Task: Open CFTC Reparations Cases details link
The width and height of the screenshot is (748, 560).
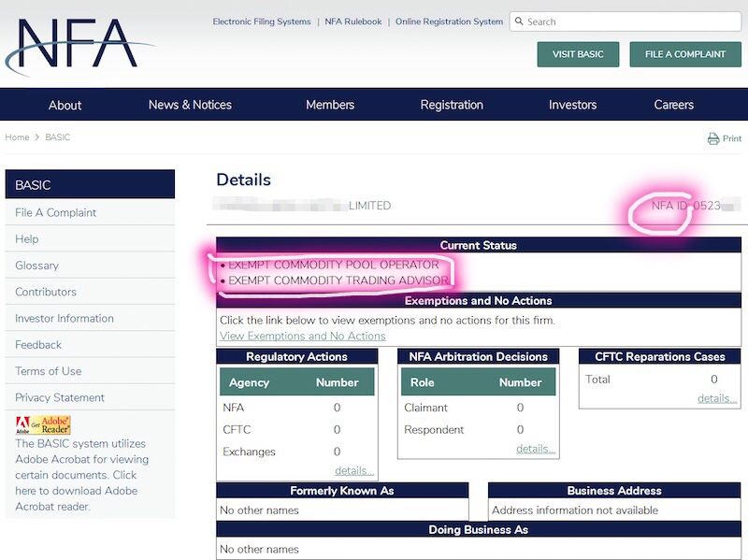Action: [x=717, y=398]
